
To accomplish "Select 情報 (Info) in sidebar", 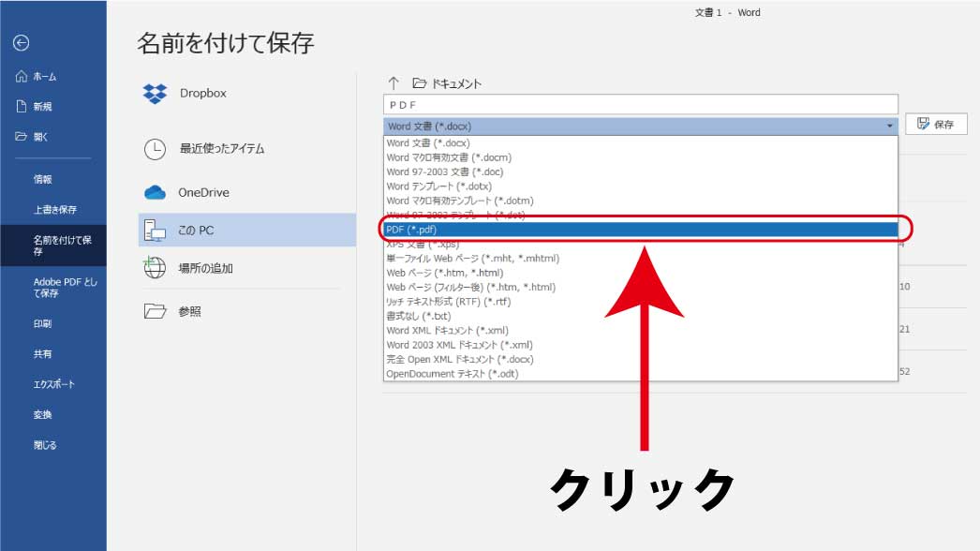I will [x=42, y=179].
